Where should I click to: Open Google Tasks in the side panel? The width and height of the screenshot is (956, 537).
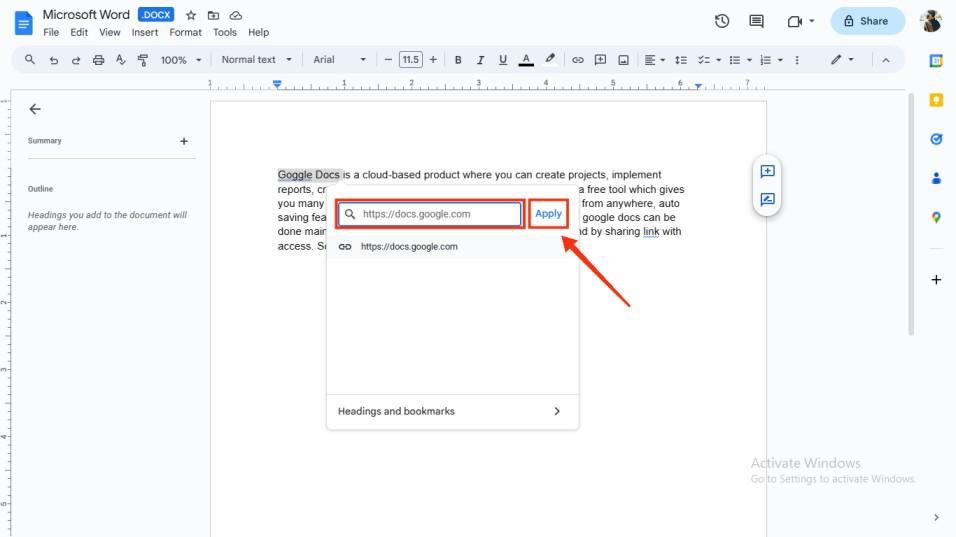pos(936,139)
